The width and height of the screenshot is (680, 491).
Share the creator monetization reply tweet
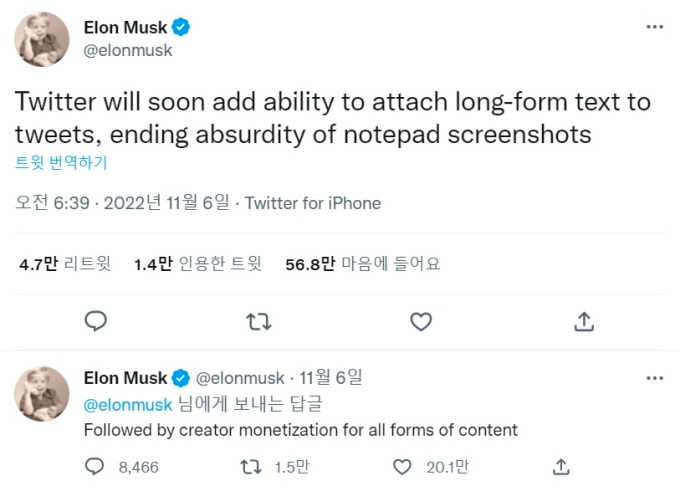point(561,467)
